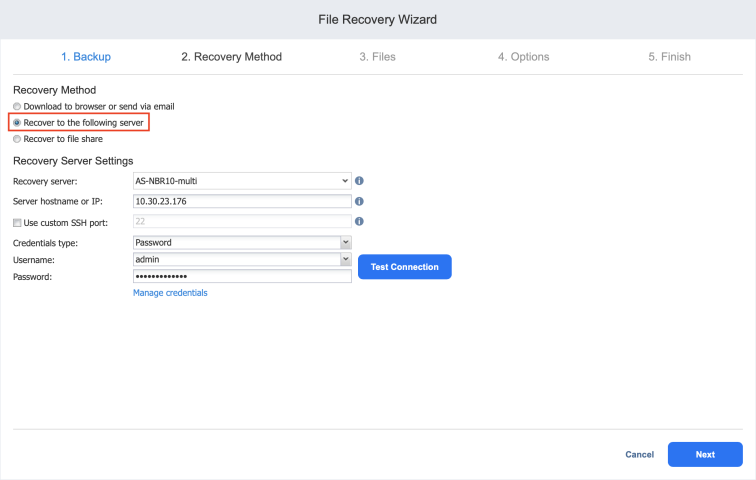Open info icon for custom SSH port
Viewport: 756px width, 480px height.
pos(359,221)
